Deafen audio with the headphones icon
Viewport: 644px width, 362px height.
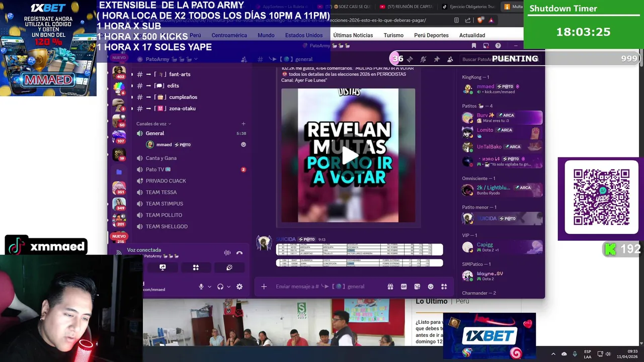pyautogui.click(x=220, y=287)
